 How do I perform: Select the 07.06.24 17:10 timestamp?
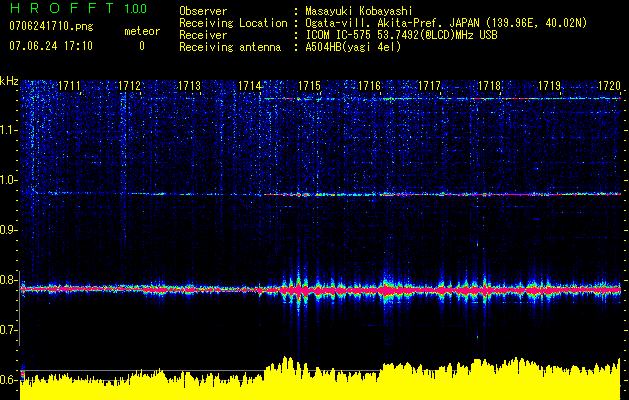tap(50, 46)
